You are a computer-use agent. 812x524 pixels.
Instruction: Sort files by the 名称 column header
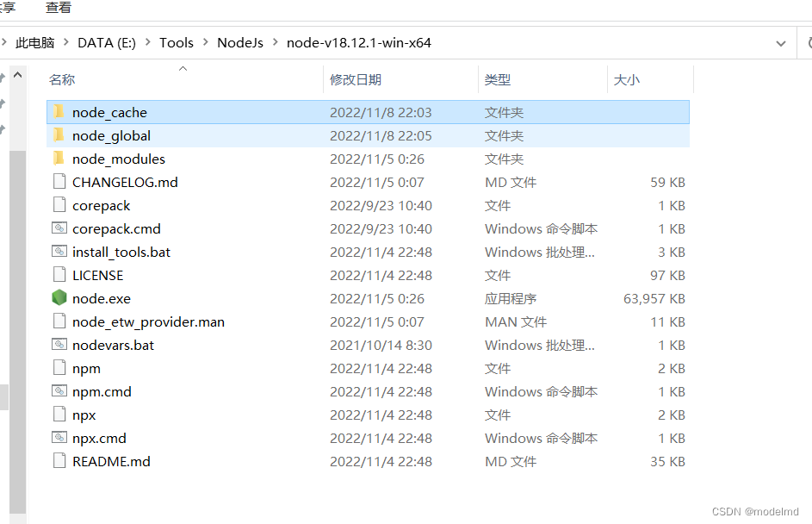point(61,79)
